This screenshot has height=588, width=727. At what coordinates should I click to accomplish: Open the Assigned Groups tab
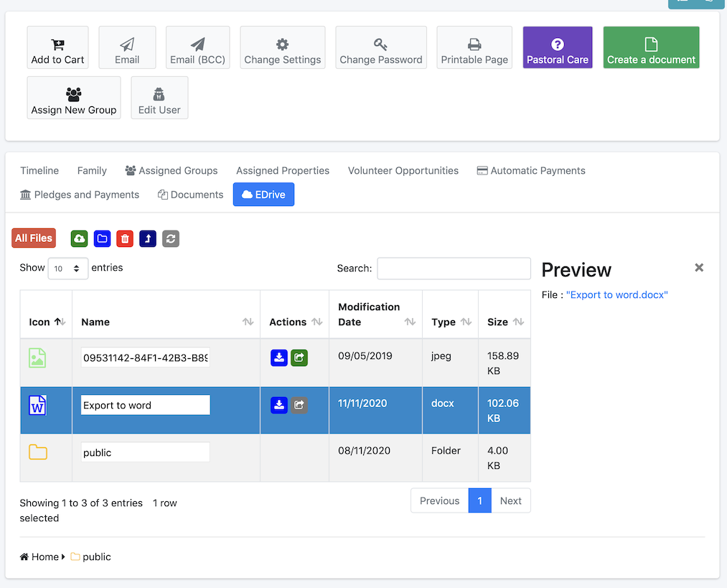(172, 171)
